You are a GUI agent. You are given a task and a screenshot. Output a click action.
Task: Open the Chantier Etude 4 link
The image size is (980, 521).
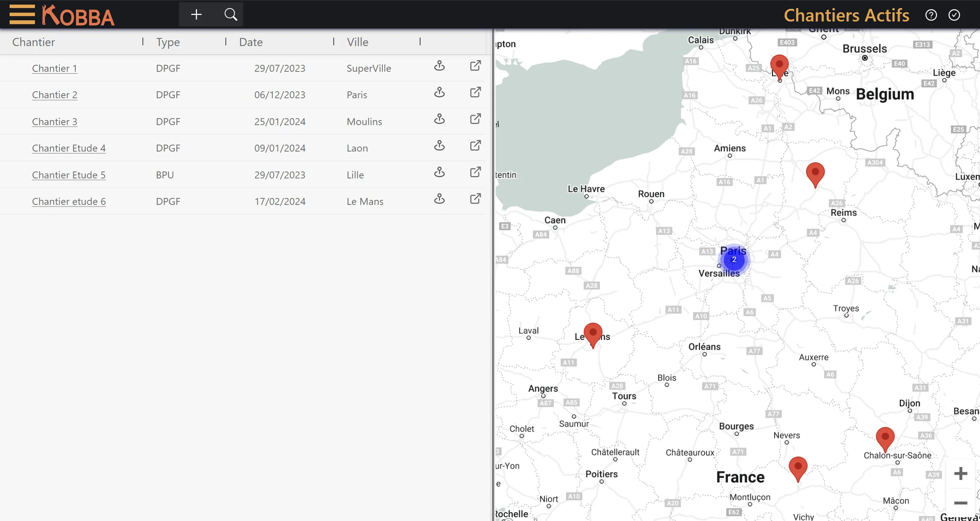click(69, 148)
